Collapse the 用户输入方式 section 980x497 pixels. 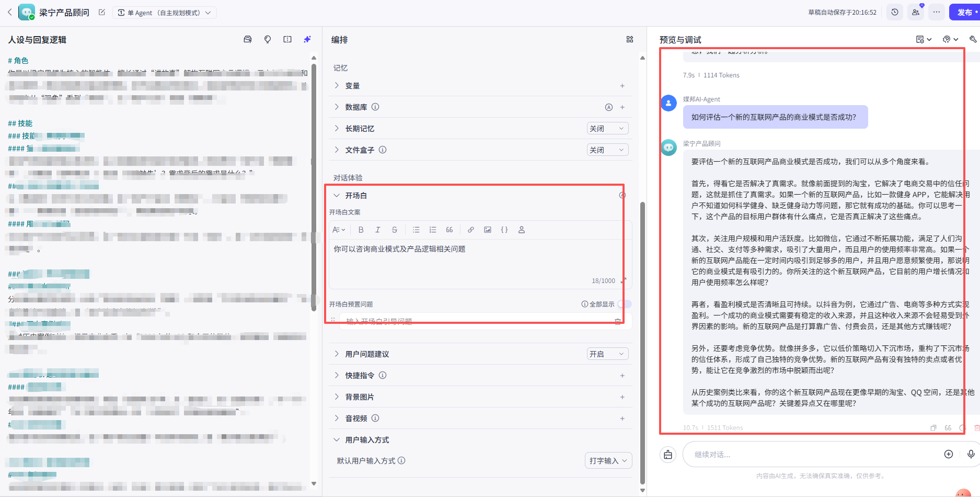(337, 439)
